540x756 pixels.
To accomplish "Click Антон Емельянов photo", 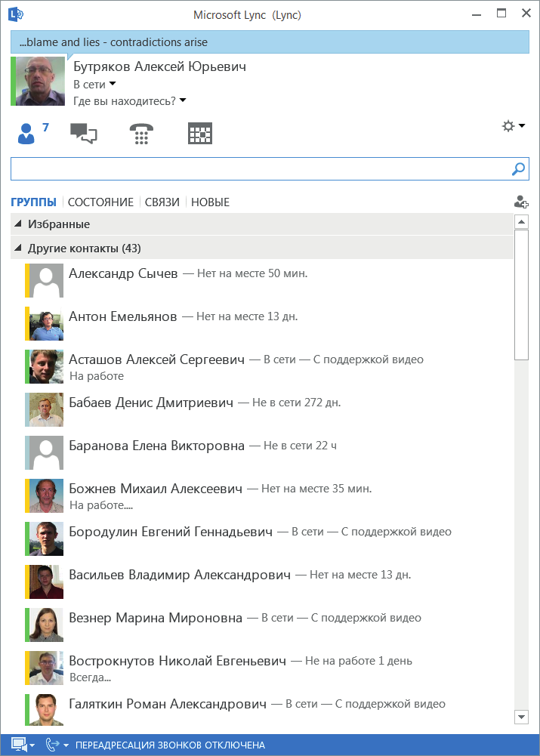I will tap(46, 323).
